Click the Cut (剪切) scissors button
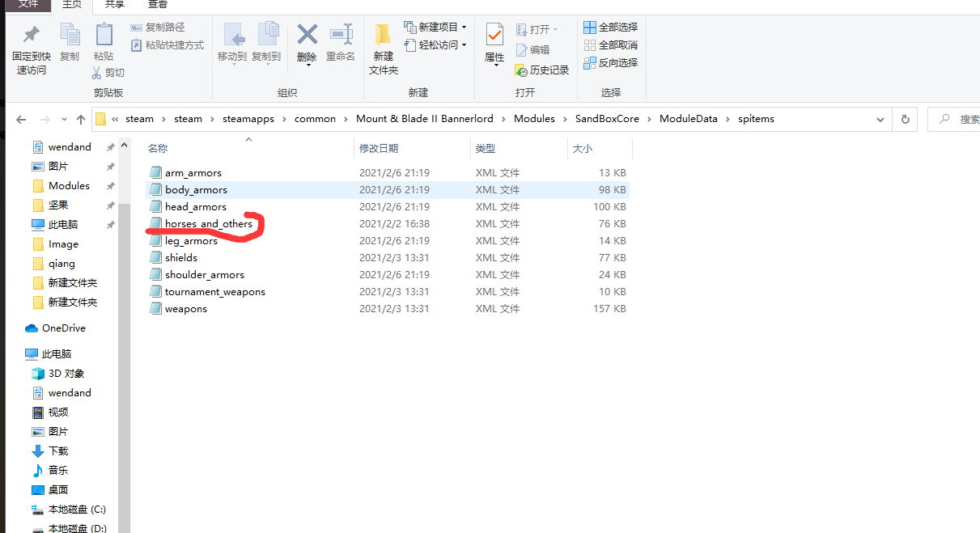 [108, 73]
